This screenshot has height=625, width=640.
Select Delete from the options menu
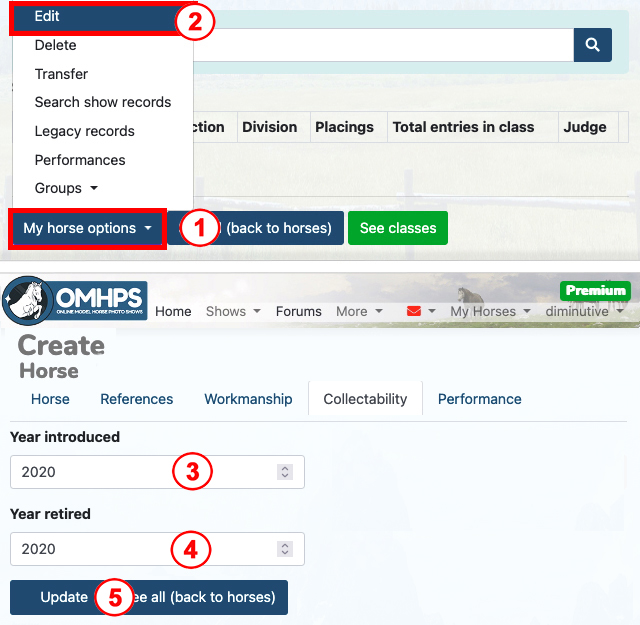(x=55, y=45)
